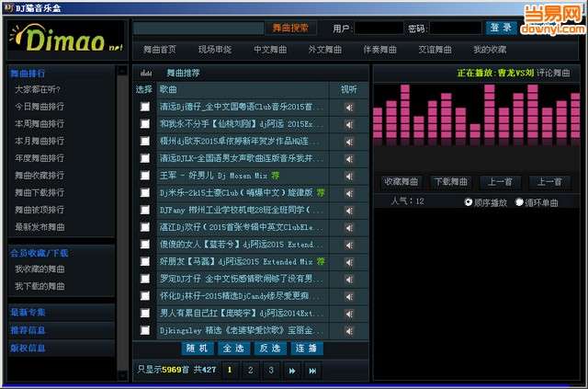
Task: Play 罗定DJ才仔 track via speaker icon
Action: point(349,280)
